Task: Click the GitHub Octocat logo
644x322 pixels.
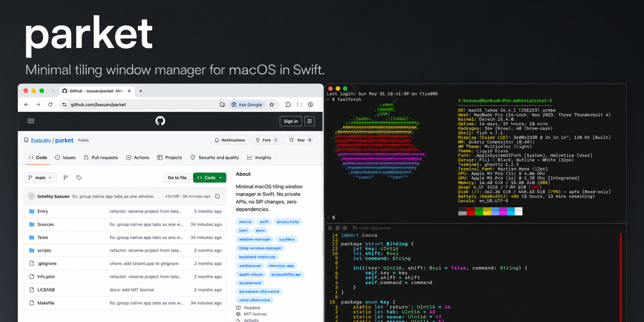Action: click(160, 121)
